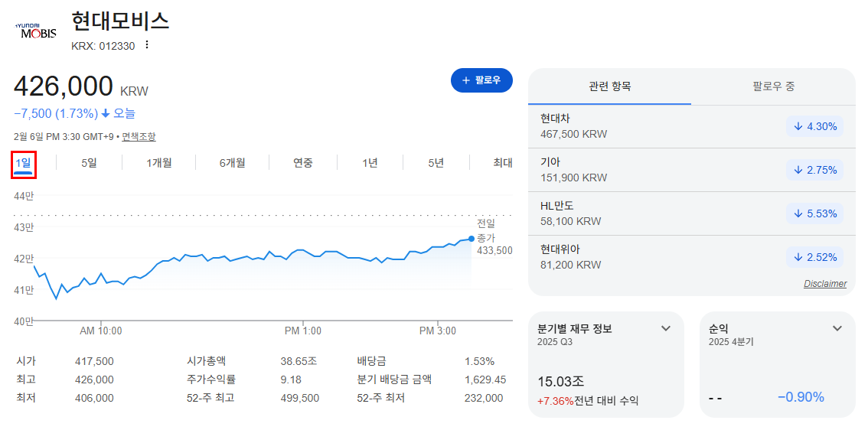This screenshot has height=430, width=868.
Task: Open the Disclaimer link in related panel
Action: coord(825,283)
